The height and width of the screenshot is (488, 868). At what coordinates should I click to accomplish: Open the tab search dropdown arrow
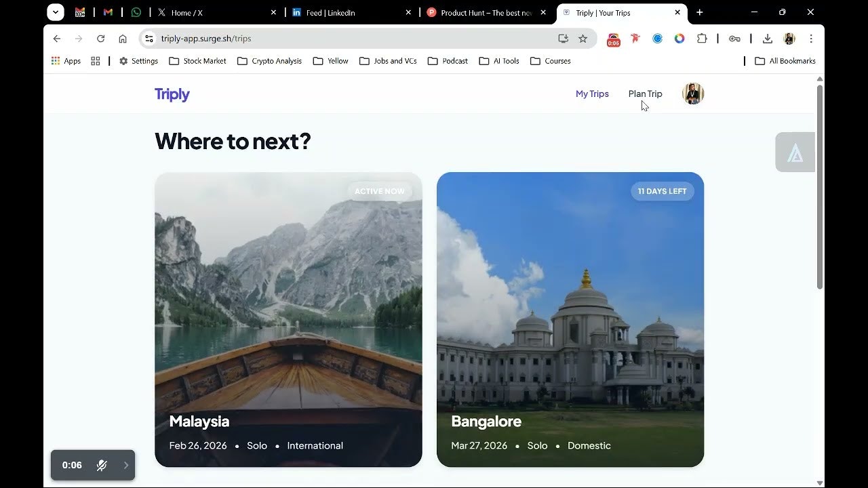coord(56,12)
